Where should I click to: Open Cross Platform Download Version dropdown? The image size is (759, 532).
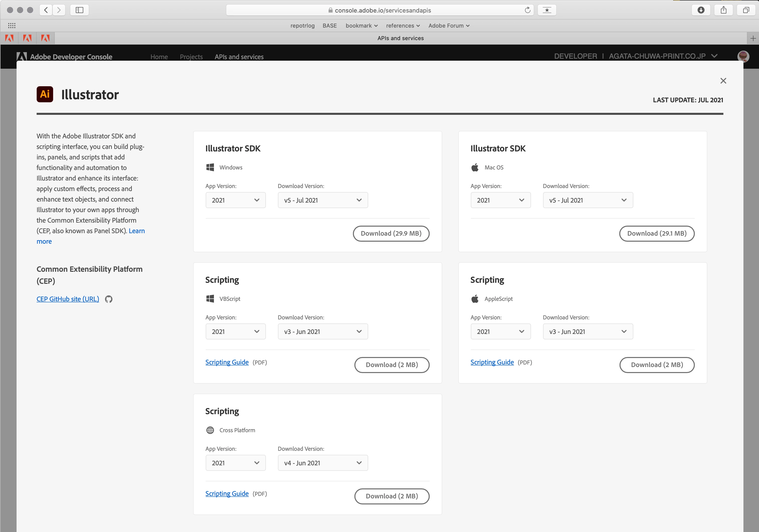point(322,463)
